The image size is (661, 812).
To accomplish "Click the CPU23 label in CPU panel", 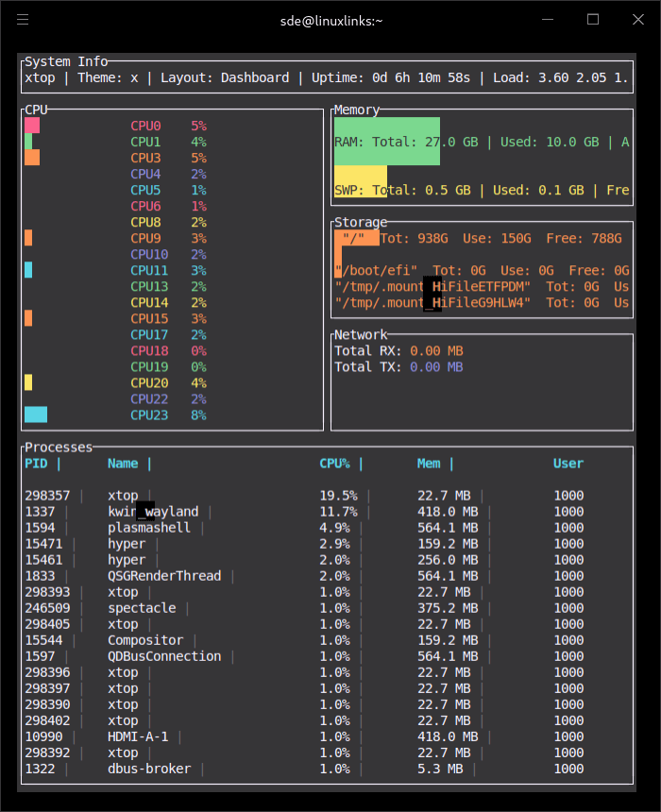I will coord(149,414).
